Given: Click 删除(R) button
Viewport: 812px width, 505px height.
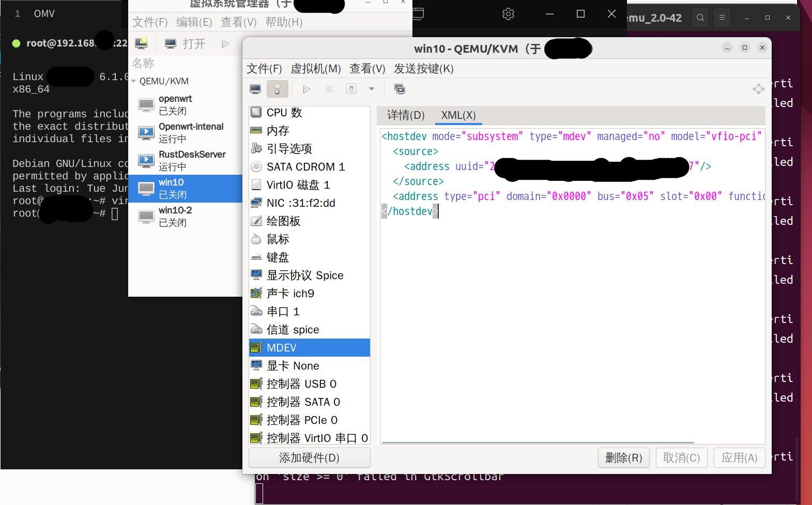Looking at the screenshot, I should (x=623, y=458).
